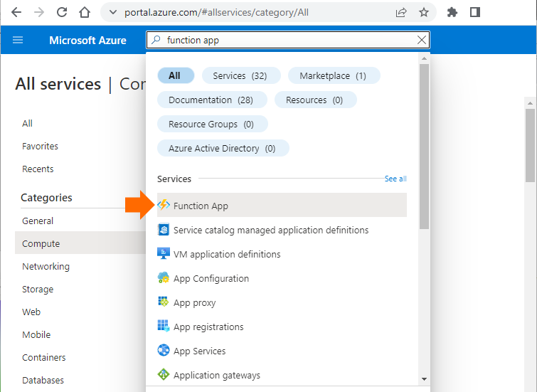Open the Function App search result

[x=282, y=205]
